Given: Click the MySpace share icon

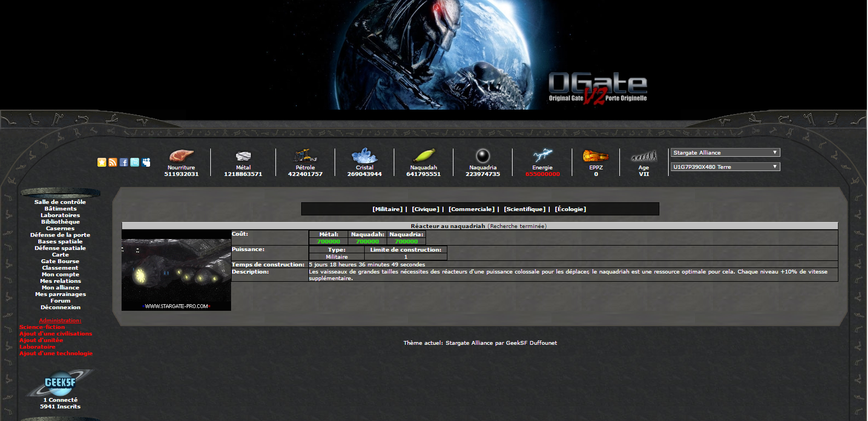Looking at the screenshot, I should 146,162.
